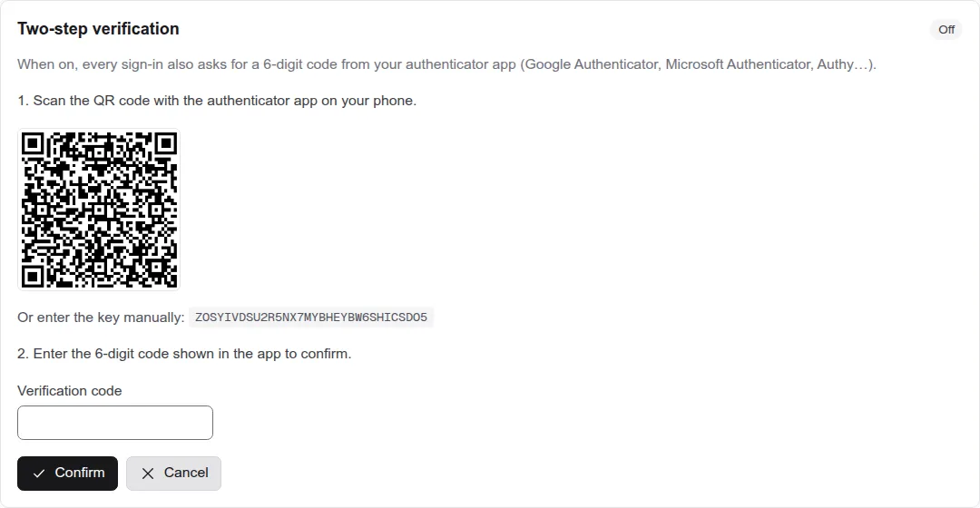Click the Cancel button

[173, 473]
